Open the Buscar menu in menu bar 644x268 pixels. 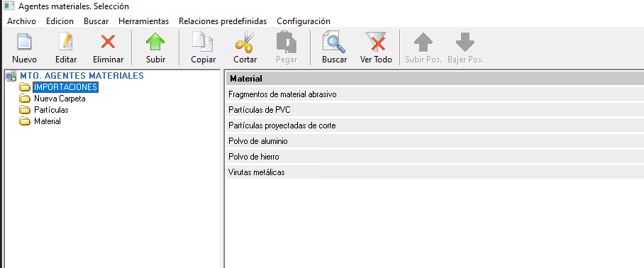click(96, 21)
